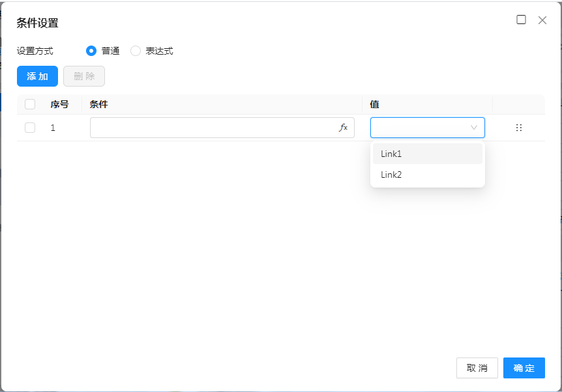Viewport: 562px width, 392px height.
Task: Click the 值 column header
Action: click(375, 104)
